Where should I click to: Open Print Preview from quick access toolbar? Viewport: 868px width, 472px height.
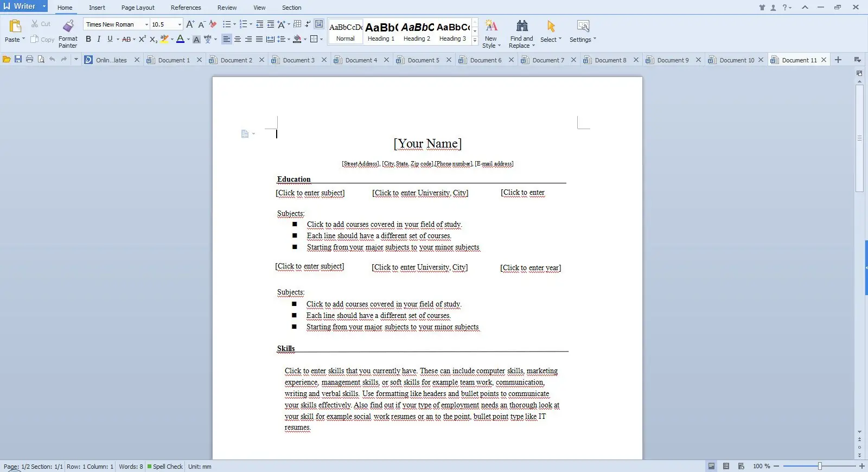pos(41,60)
